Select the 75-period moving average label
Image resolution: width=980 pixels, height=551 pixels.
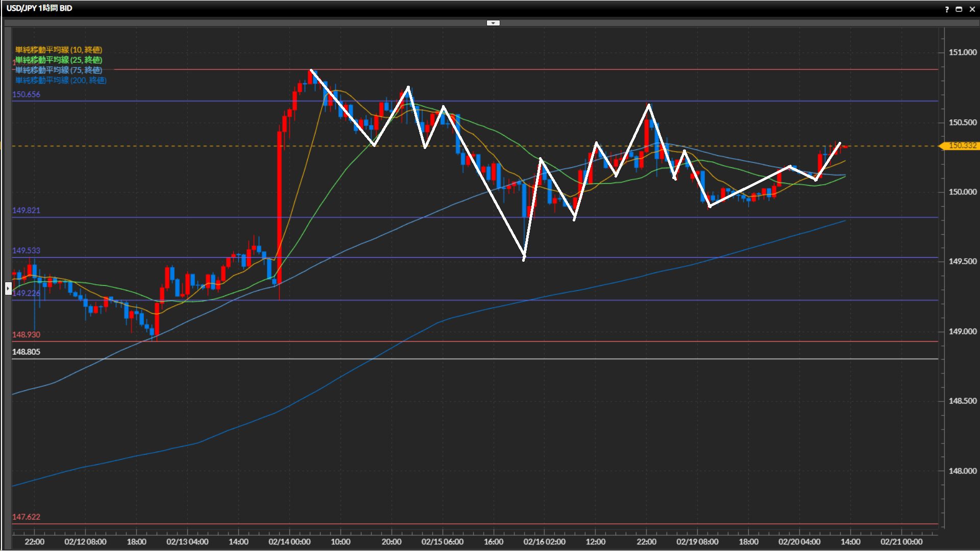(x=59, y=70)
